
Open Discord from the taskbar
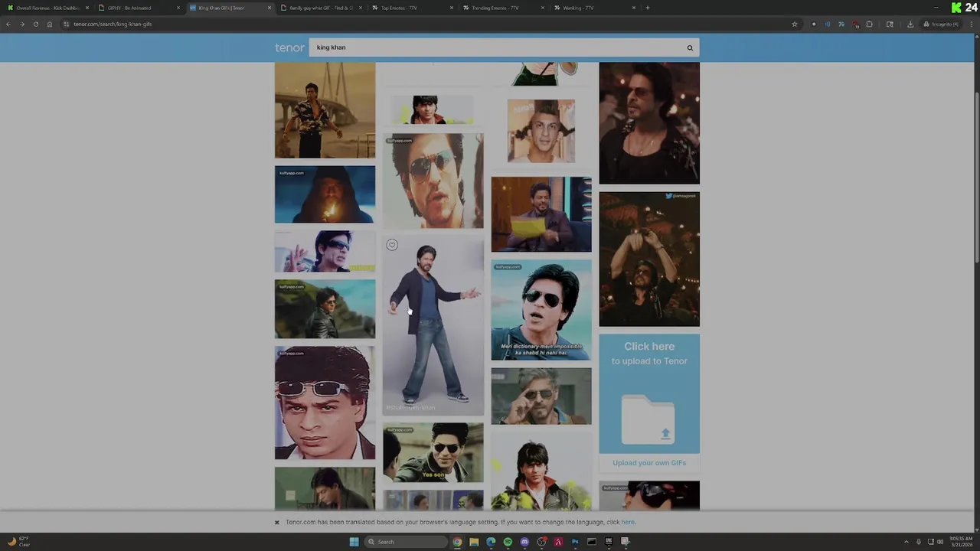point(524,542)
